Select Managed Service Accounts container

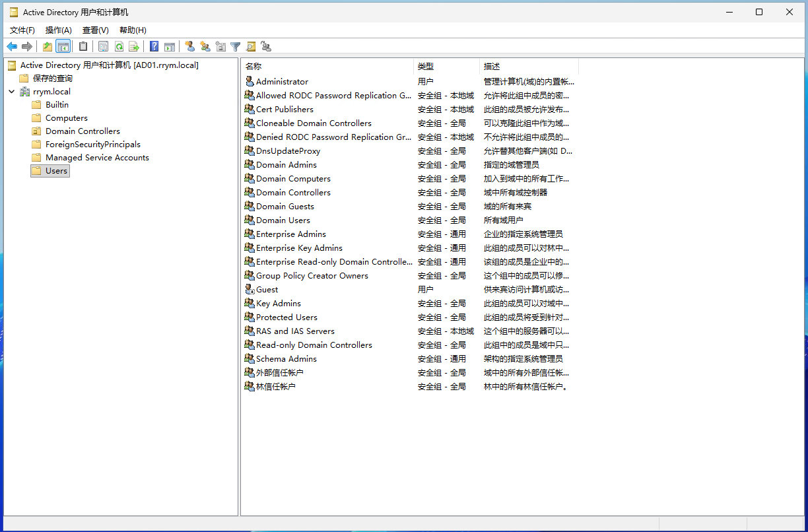[x=97, y=158]
